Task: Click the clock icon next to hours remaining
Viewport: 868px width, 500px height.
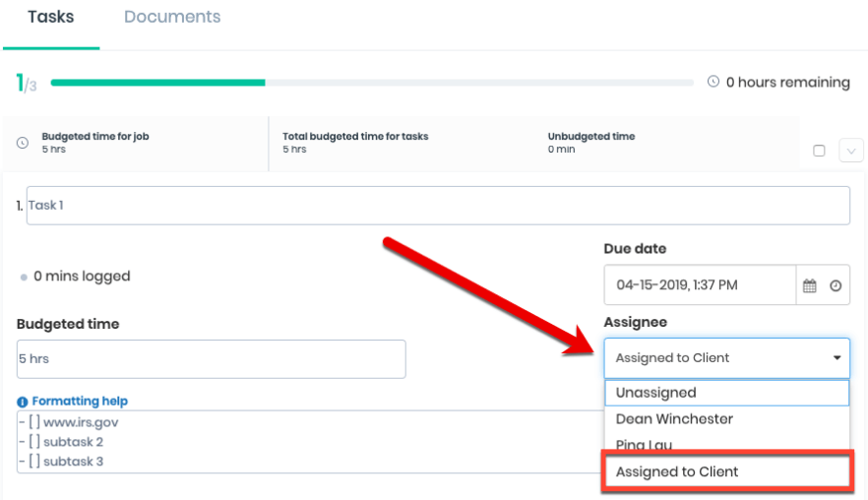Action: click(713, 82)
